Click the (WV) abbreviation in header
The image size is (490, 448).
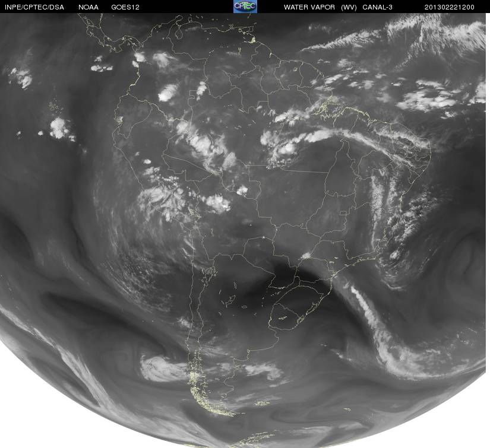tap(349, 7)
